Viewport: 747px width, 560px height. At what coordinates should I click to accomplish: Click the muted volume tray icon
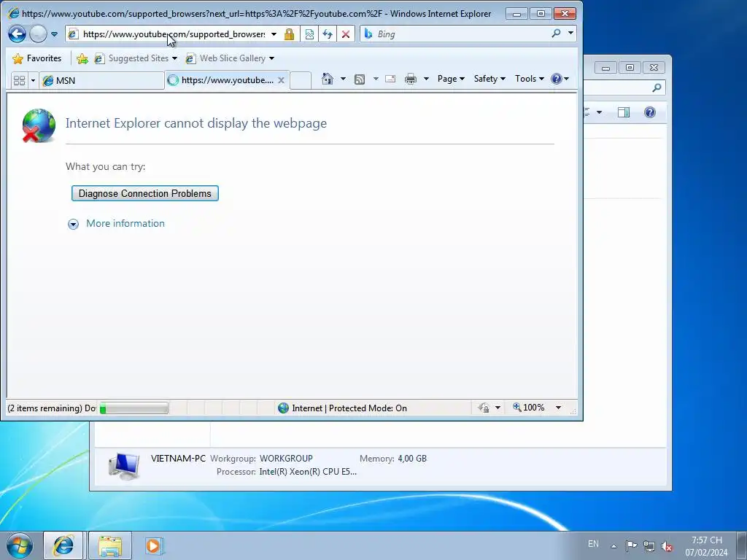pyautogui.click(x=667, y=547)
